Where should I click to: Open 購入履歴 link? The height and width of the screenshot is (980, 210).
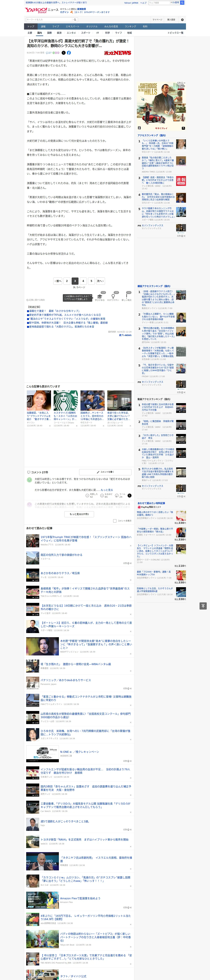point(171,20)
